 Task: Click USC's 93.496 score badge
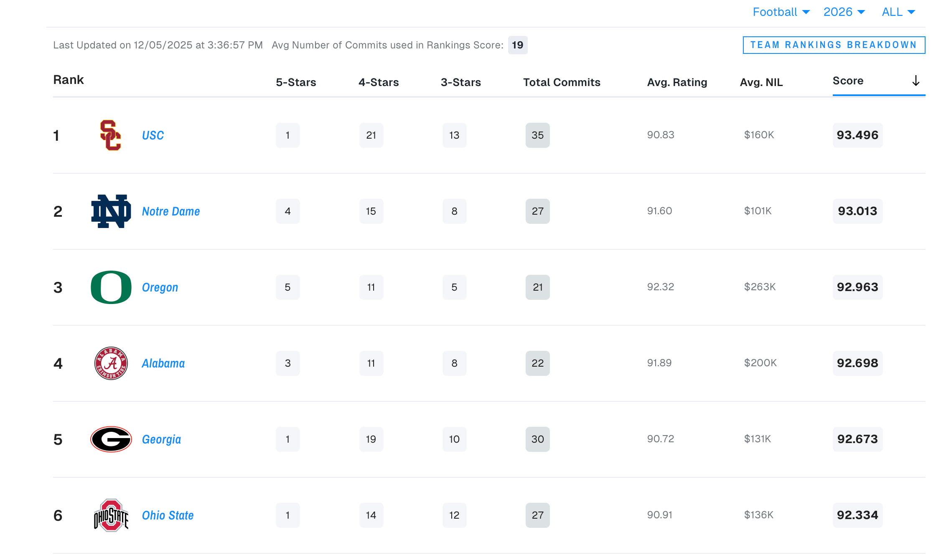[x=857, y=135]
